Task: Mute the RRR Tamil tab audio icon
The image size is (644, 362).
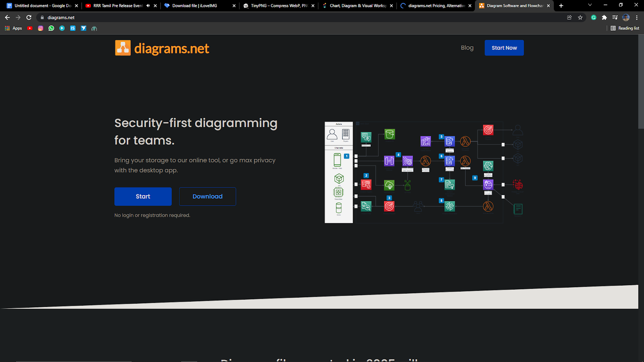Action: (148, 6)
